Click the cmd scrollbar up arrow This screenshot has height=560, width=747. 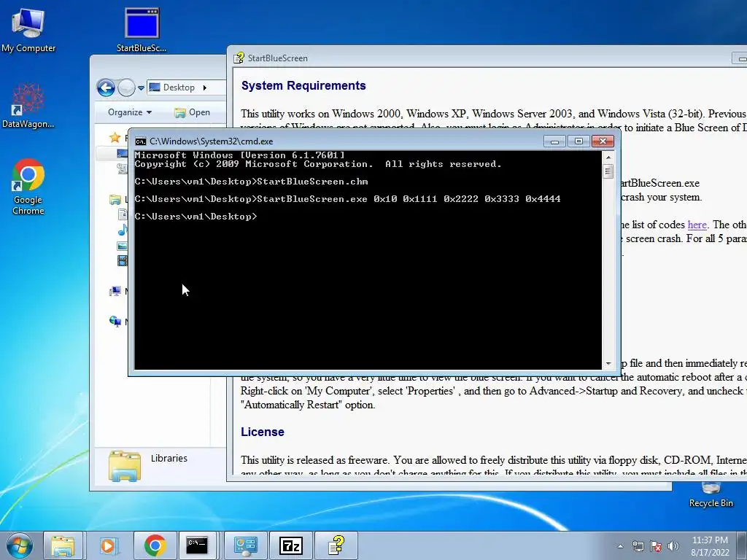(608, 157)
